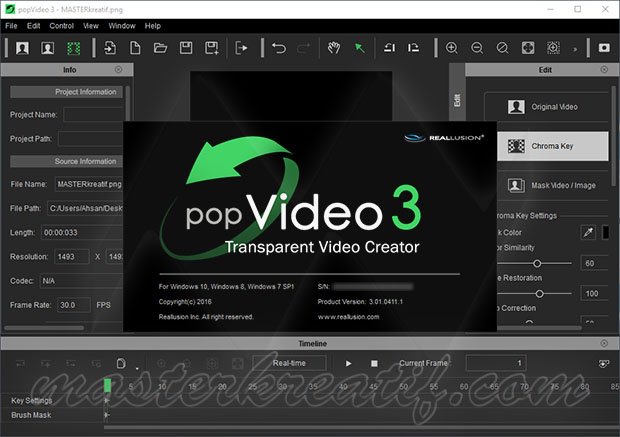Click the Project Information section header
This screenshot has width=620, height=437.
pos(66,92)
